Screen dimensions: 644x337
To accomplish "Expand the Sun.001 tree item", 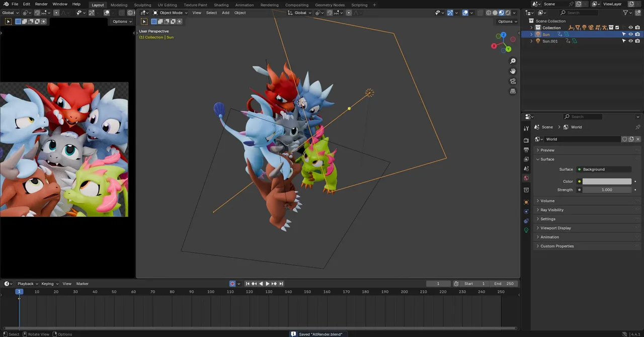I will pos(531,41).
